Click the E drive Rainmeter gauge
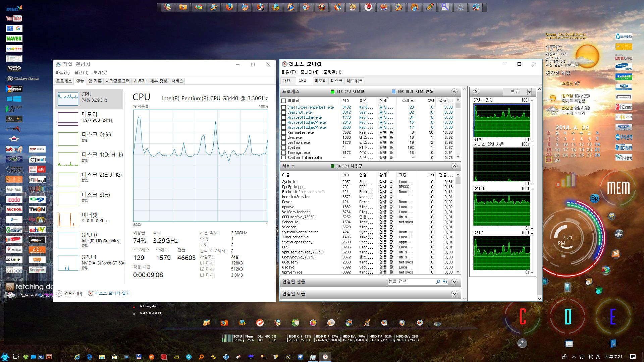 (613, 317)
